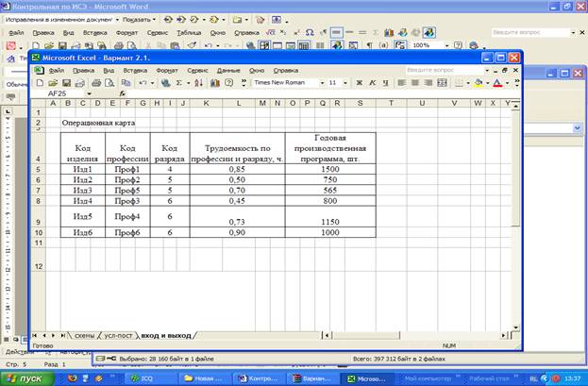Click the Save icon in Excel toolbar

[67, 83]
